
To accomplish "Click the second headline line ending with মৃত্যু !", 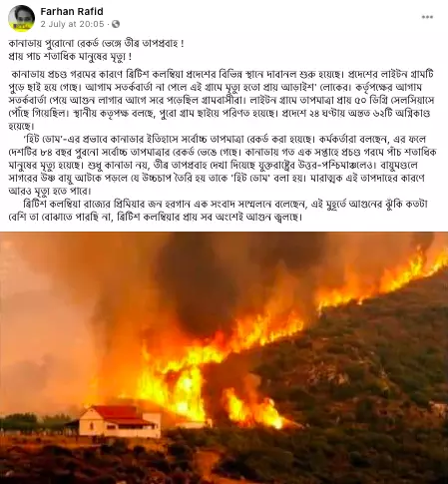I will pyautogui.click(x=70, y=56).
